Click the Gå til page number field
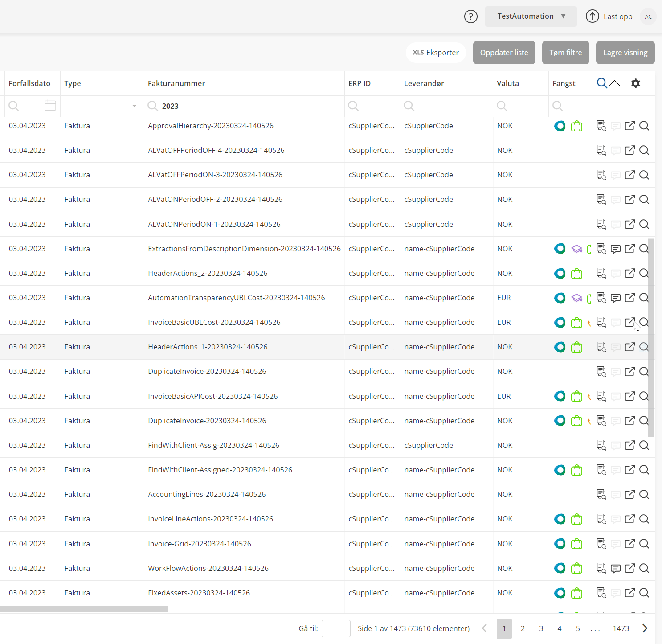The image size is (662, 644). click(x=336, y=628)
